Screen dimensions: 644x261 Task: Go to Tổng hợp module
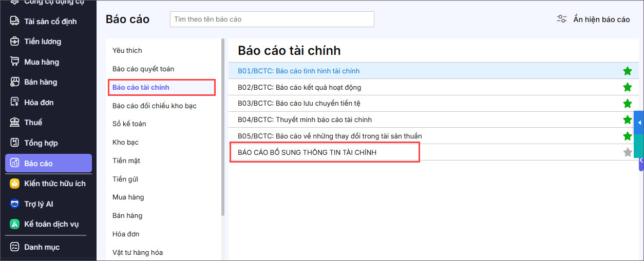(x=41, y=143)
